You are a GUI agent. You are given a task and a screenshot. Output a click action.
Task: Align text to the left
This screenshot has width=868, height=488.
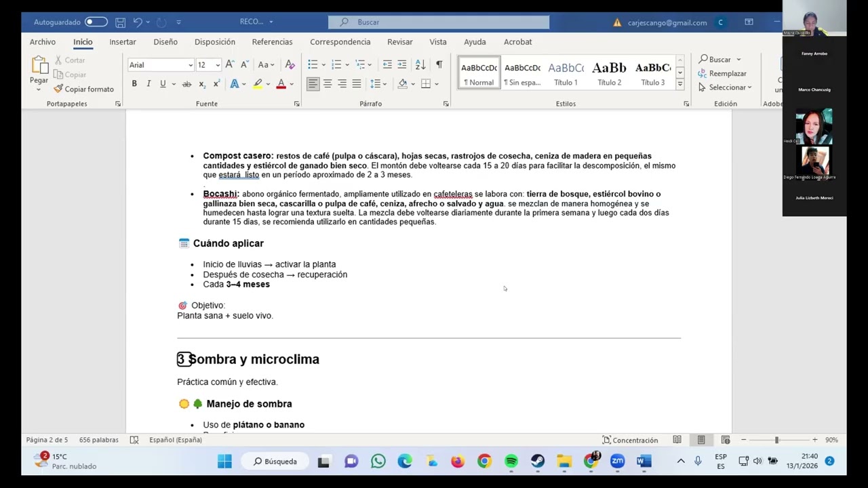[313, 84]
